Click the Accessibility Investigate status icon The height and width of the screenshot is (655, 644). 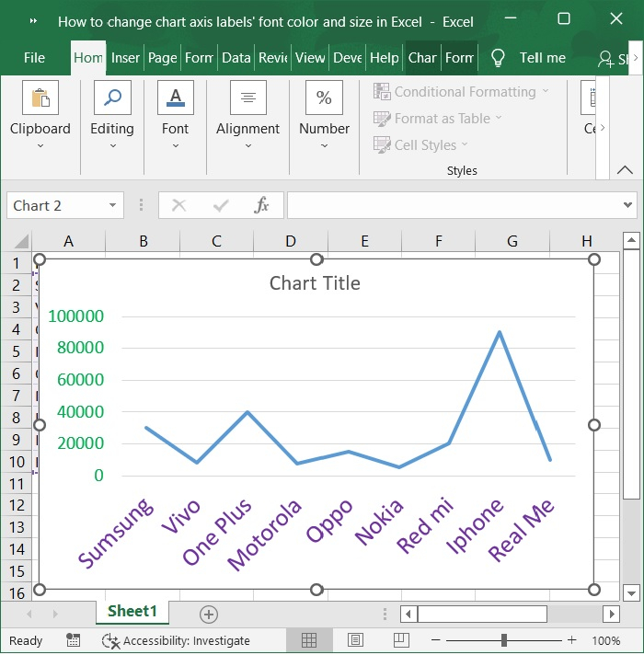coord(110,640)
